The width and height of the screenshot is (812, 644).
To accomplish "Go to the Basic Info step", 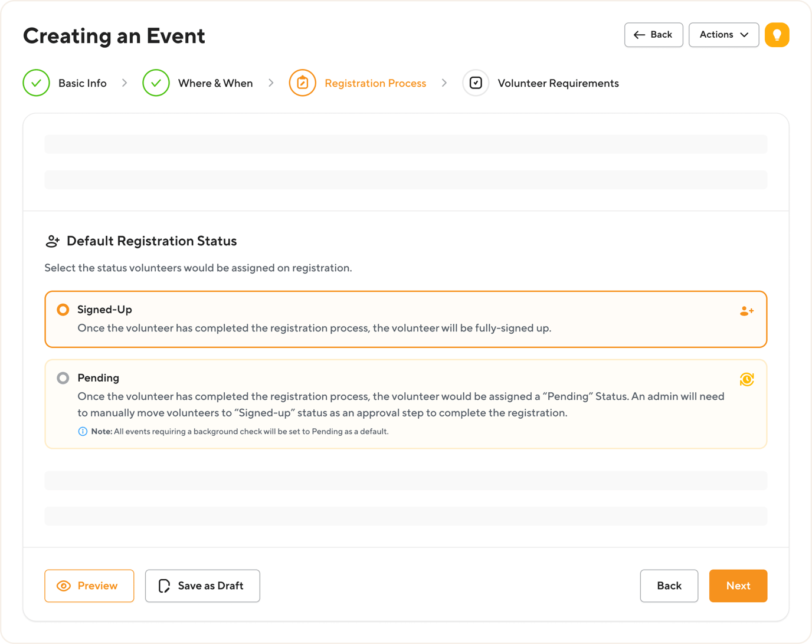I will [82, 83].
